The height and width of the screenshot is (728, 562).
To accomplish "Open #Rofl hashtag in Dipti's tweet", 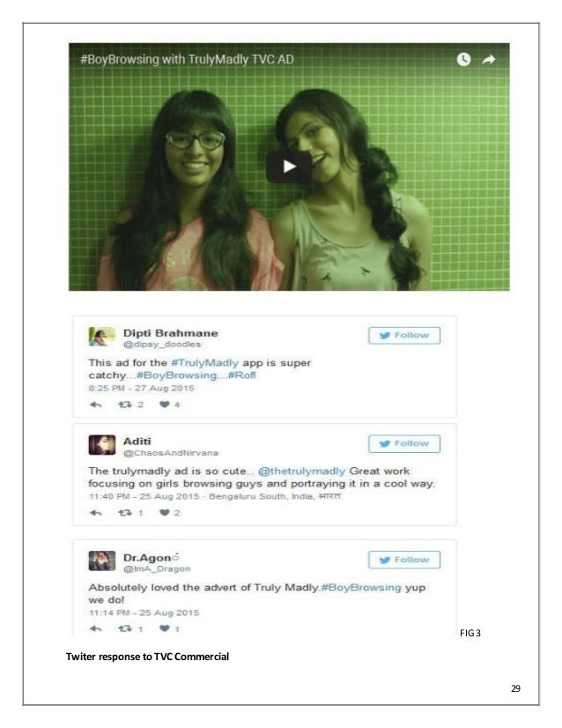I will 241,375.
